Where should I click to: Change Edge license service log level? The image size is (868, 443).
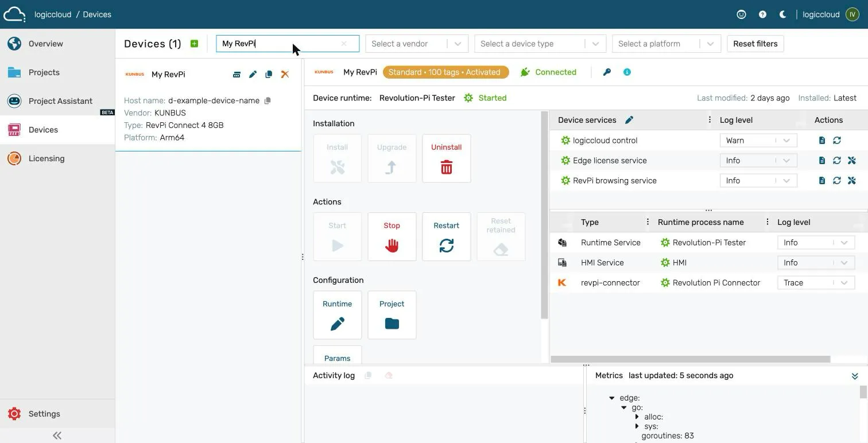point(758,161)
